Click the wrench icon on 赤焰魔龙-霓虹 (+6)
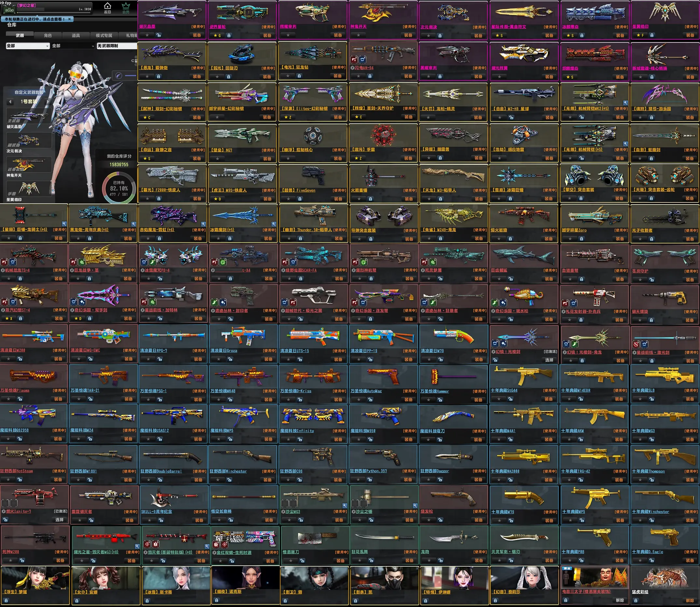This screenshot has height=607, width=700. [x=203, y=224]
